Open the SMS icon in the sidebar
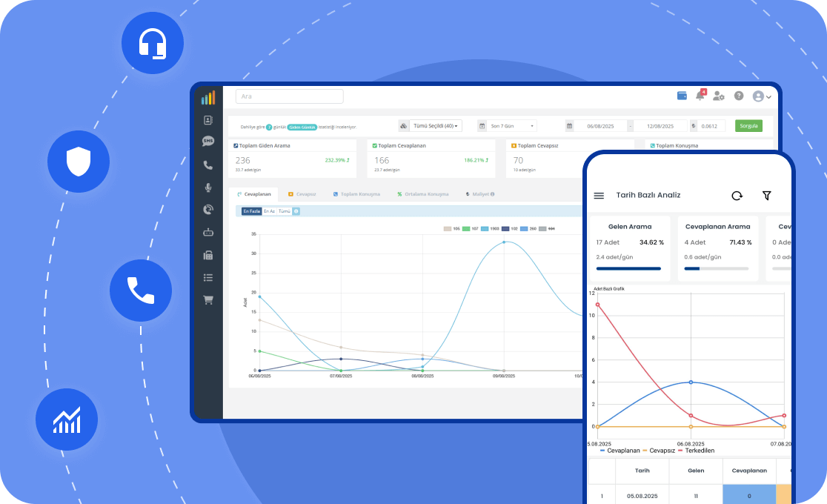The height and width of the screenshot is (504, 827). pos(208,141)
